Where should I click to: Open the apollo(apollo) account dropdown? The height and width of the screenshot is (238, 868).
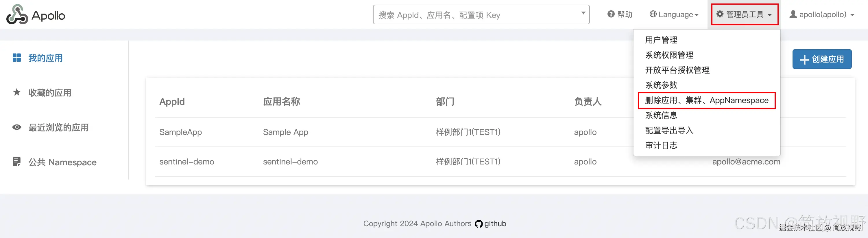[x=822, y=14]
